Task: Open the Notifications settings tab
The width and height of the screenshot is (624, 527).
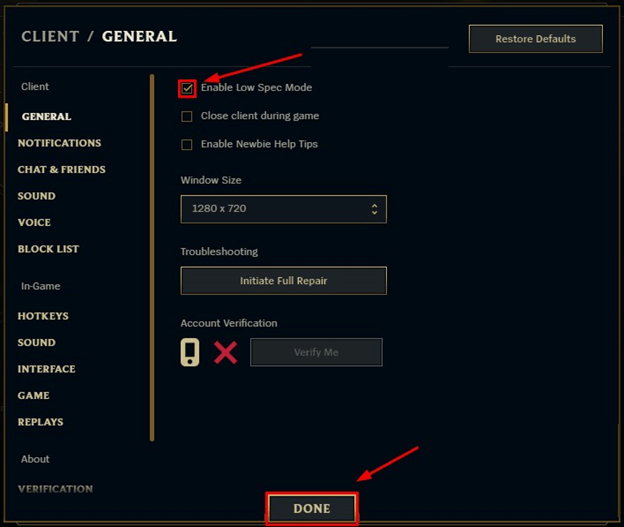Action: 59,143
